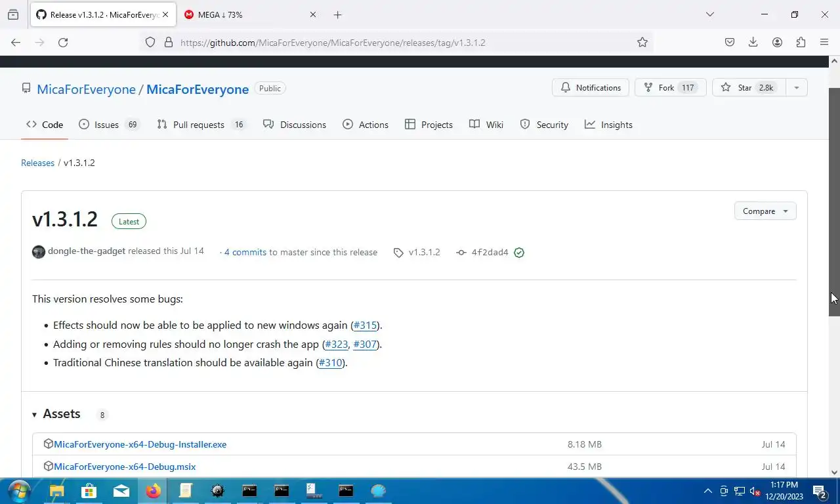Open the Projects tab

pos(429,125)
